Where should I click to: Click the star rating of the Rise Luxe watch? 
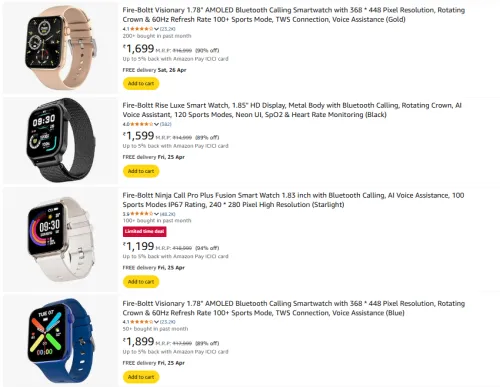click(141, 124)
